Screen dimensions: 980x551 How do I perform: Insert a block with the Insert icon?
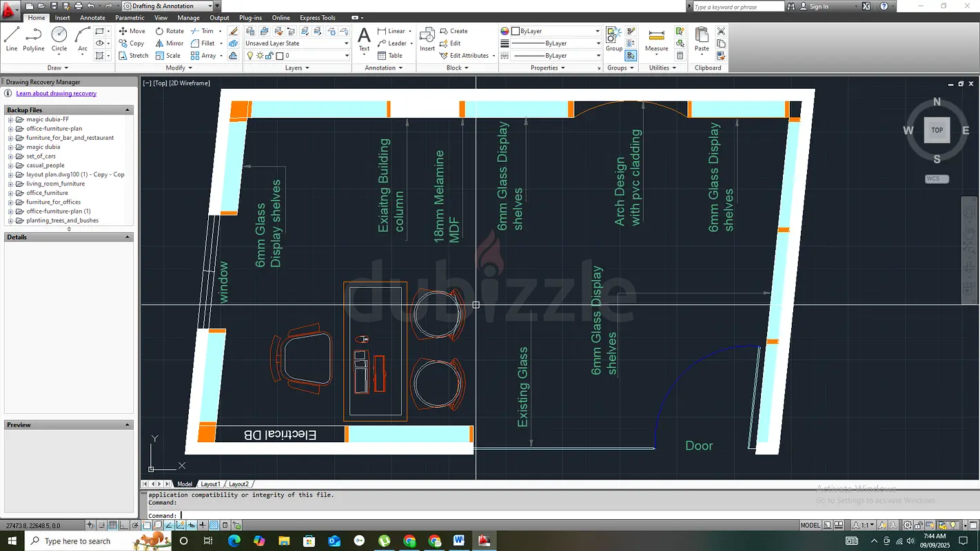point(427,36)
